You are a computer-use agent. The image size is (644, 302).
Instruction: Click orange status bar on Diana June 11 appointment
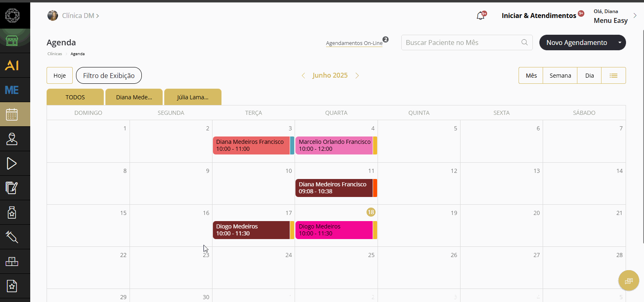(x=375, y=188)
